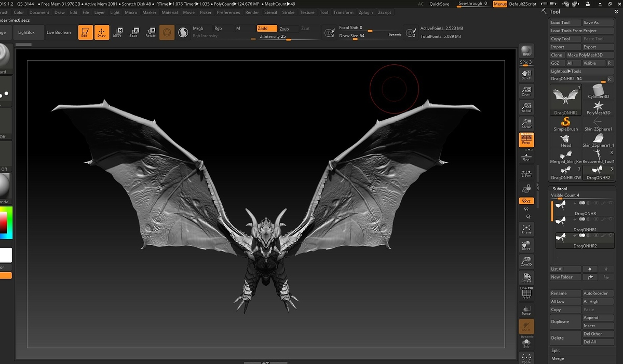
Task: Open the Preferences menu
Action: [228, 12]
